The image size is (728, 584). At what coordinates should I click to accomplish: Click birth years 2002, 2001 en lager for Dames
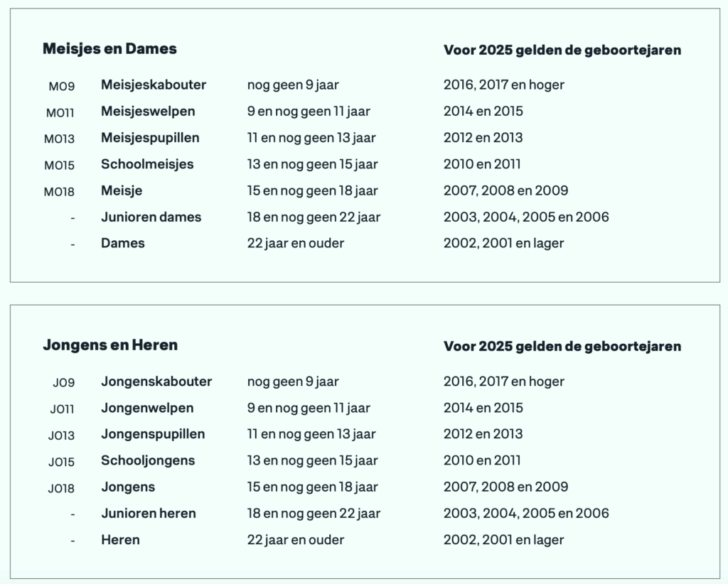tap(504, 244)
